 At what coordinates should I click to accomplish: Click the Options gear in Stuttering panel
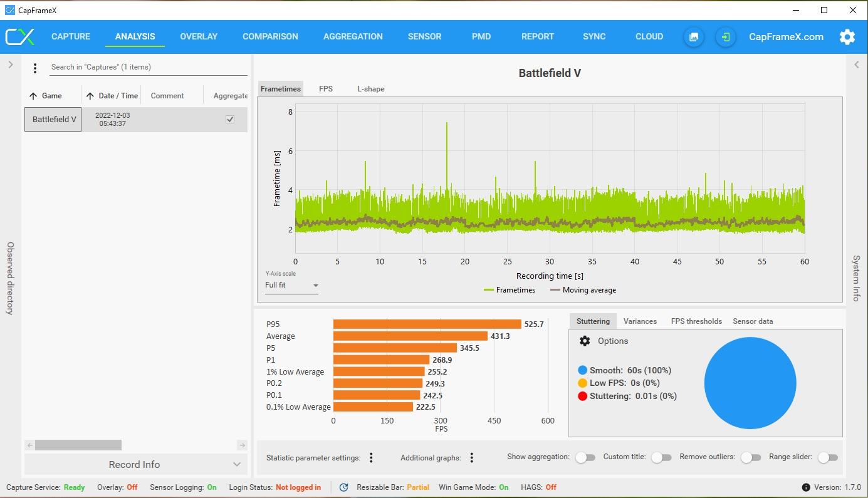[585, 341]
